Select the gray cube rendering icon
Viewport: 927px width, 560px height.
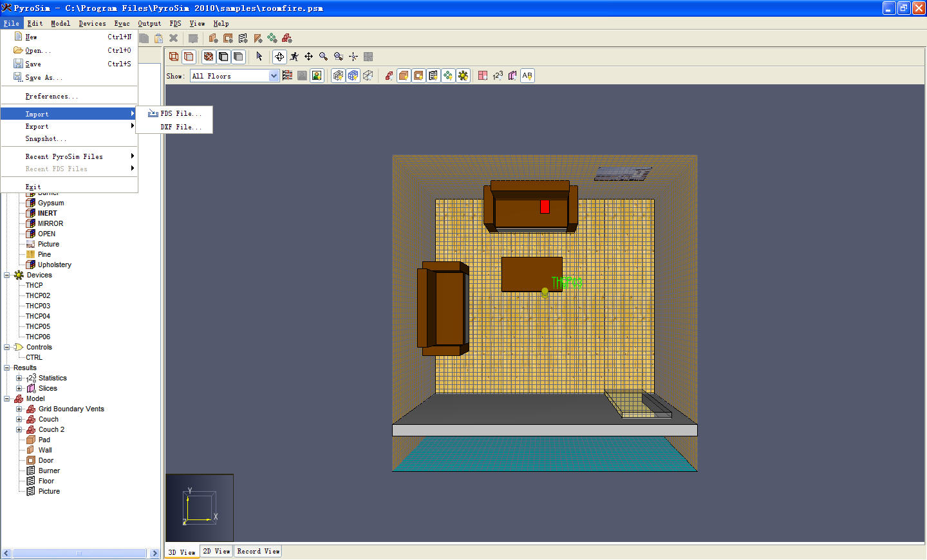click(x=238, y=57)
